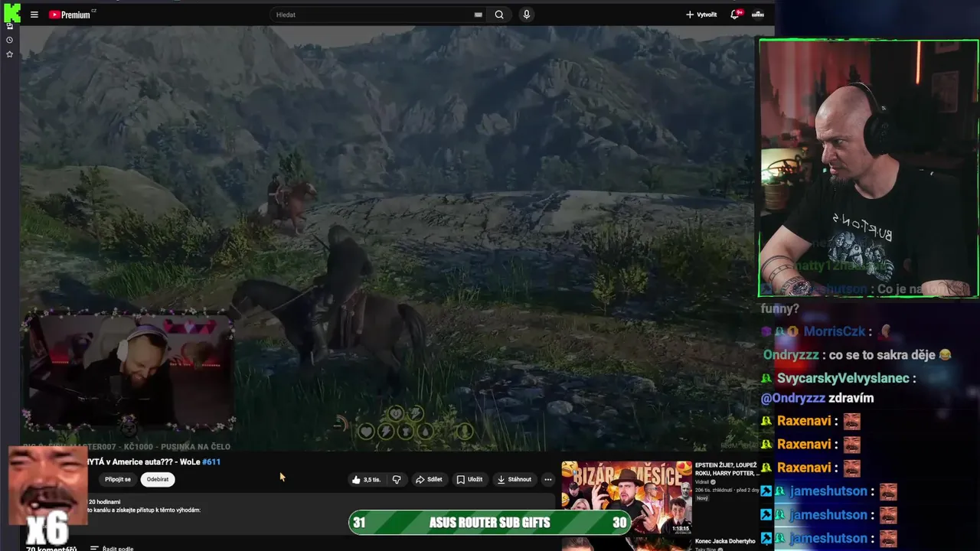
Task: Like the video showing 3,5 tis.
Action: tap(367, 480)
